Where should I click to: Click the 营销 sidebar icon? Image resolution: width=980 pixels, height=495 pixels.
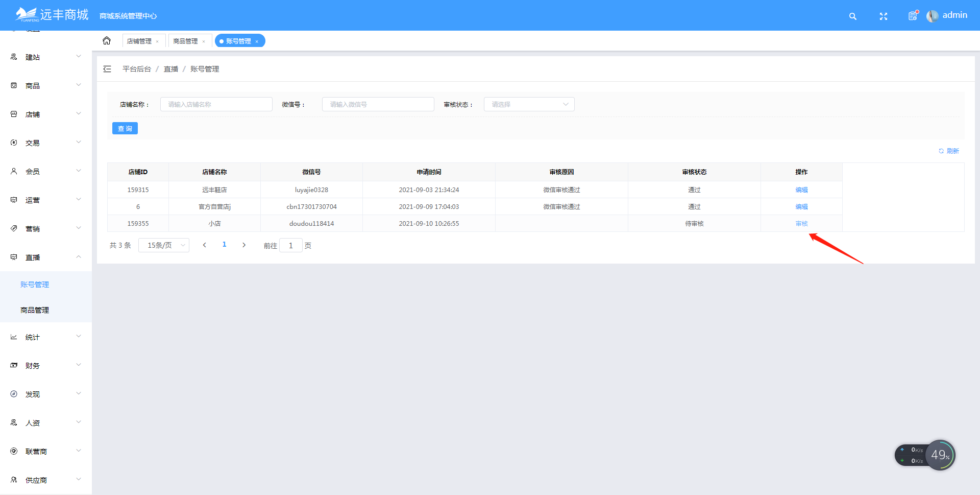pos(14,228)
